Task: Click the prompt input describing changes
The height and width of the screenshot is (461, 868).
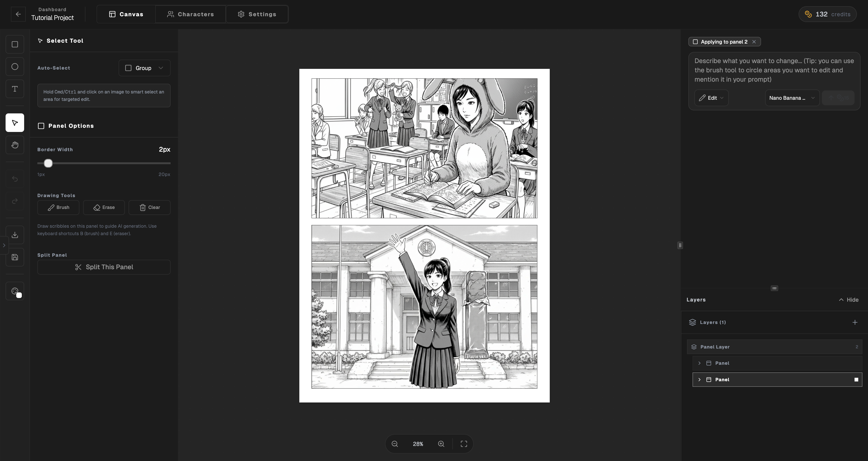Action: pyautogui.click(x=774, y=70)
